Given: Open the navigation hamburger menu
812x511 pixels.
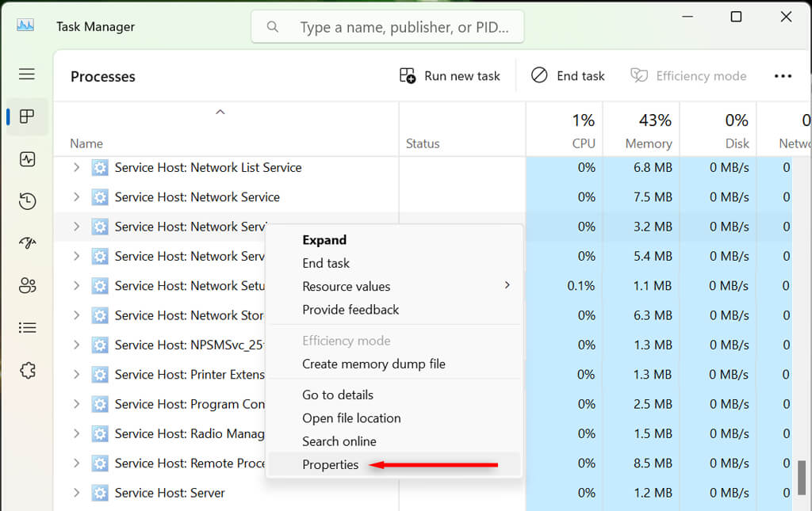Looking at the screenshot, I should click(26, 74).
